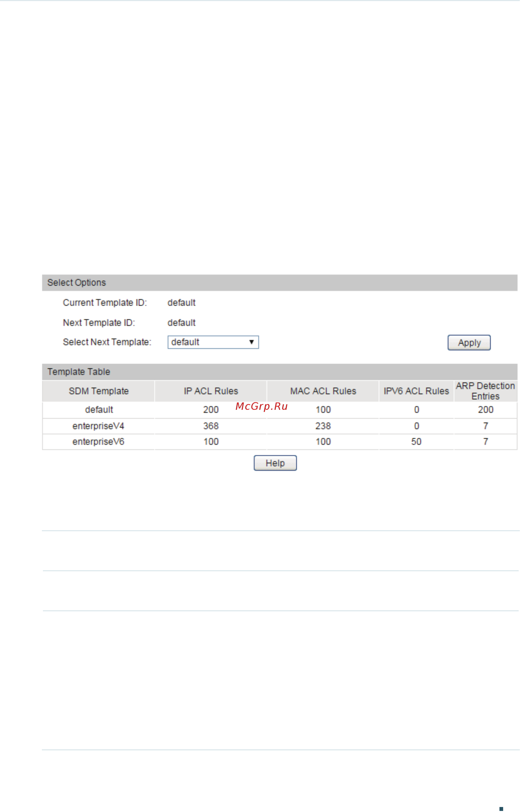Screen dimensions: 520x812
Task: Select the enterpriseV6 template row name
Action: click(98, 441)
